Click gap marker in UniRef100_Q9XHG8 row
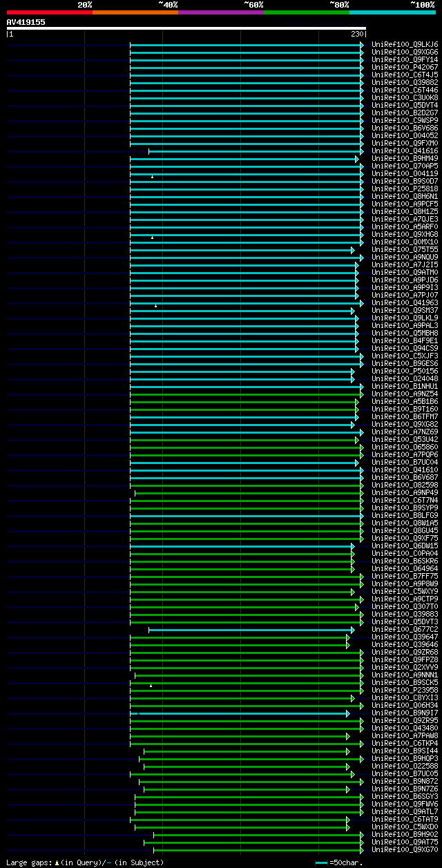Viewport: 442px width, 868px height. pos(153,238)
